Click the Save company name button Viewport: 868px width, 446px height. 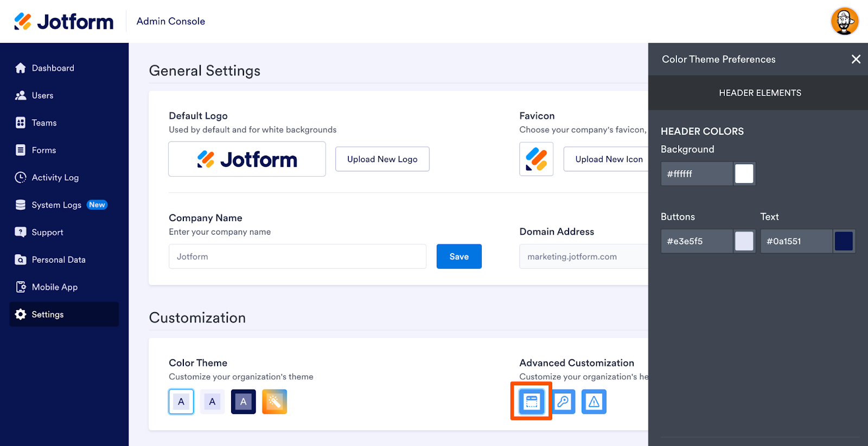pos(459,256)
